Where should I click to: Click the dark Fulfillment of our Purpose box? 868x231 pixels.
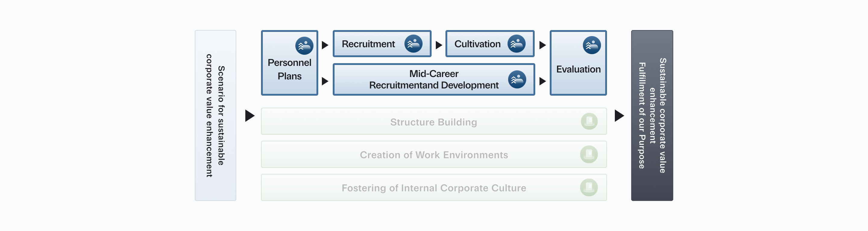point(652,116)
